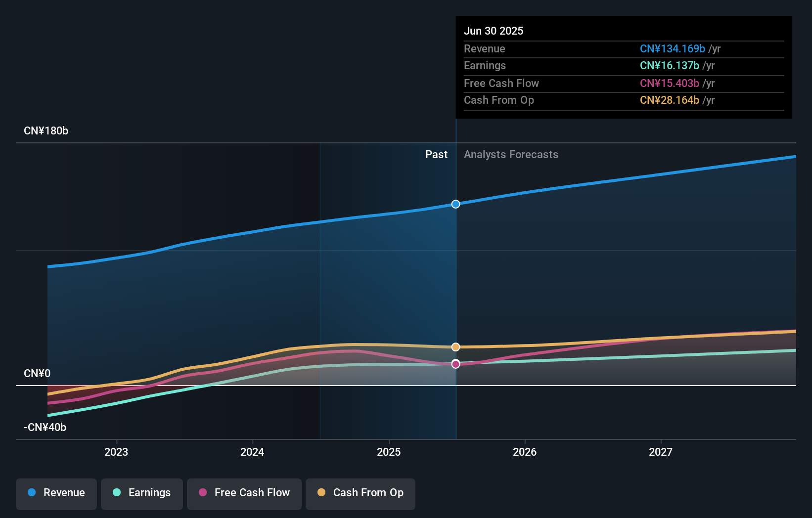Click the Cash From Op legend button
This screenshot has height=518, width=812.
(360, 493)
